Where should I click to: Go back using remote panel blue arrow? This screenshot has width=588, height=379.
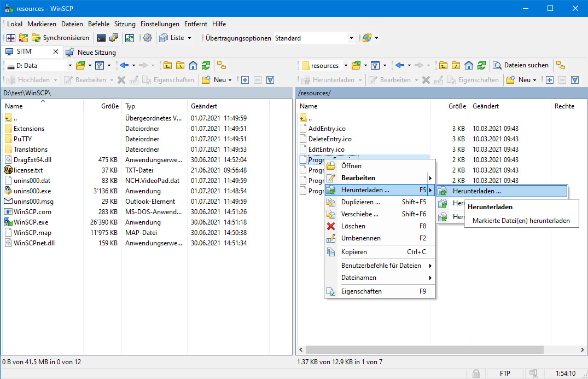click(x=400, y=66)
